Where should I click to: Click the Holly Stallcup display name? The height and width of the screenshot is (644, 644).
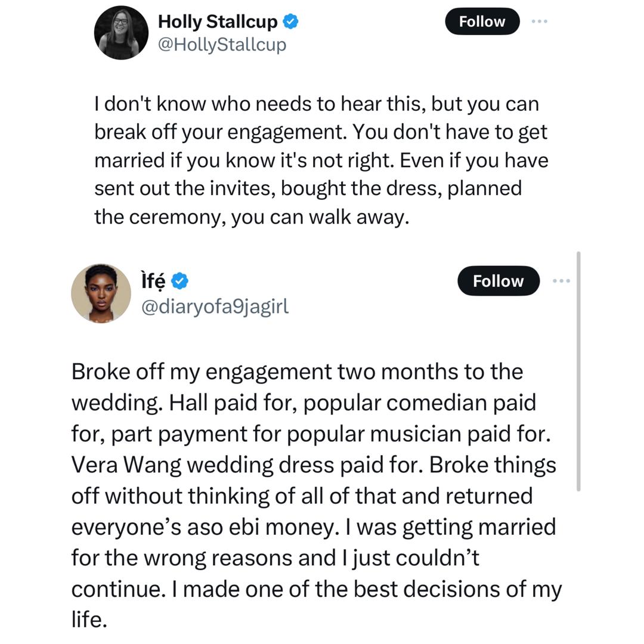(217, 22)
